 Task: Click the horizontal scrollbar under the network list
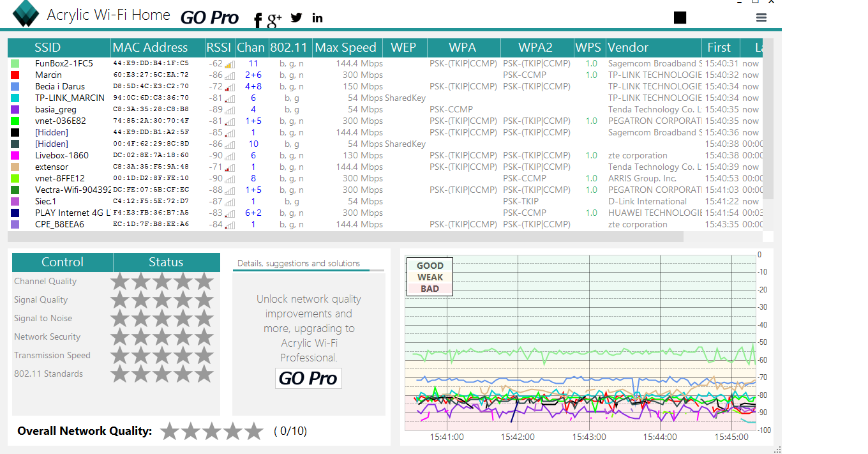345,237
